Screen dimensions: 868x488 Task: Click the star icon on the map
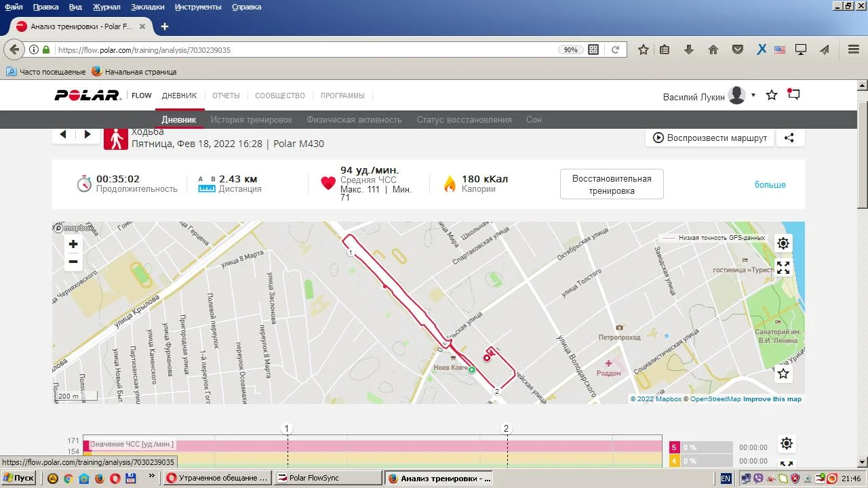[x=783, y=373]
